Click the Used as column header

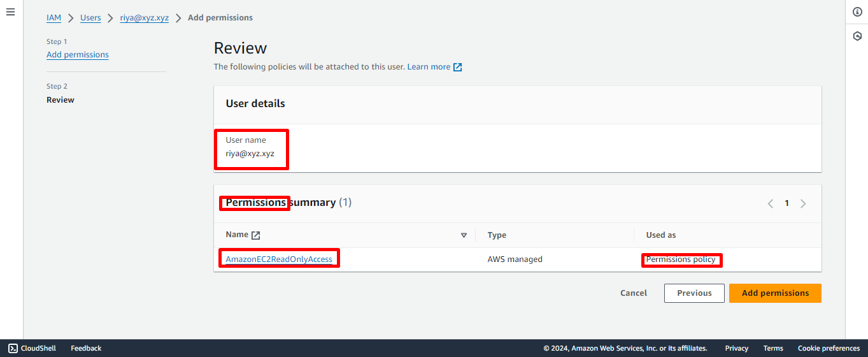[x=661, y=235]
